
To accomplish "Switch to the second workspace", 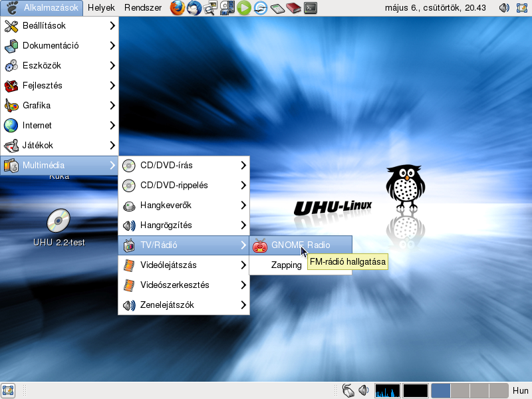I will (x=460, y=390).
